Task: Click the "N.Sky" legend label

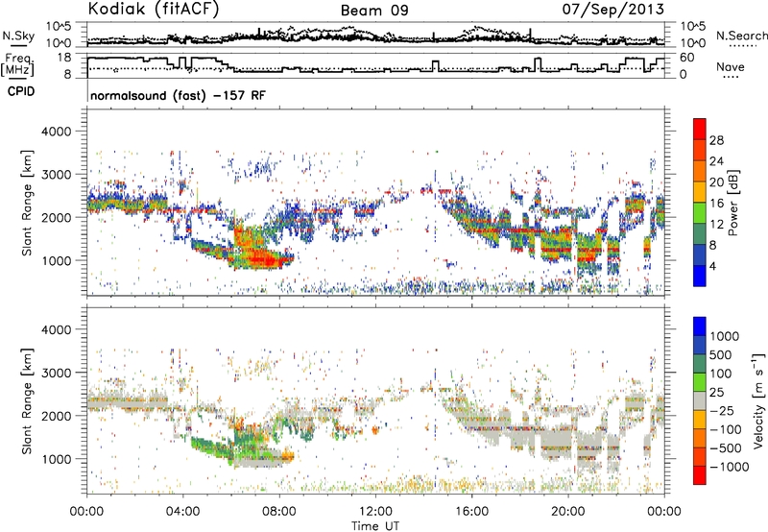Action: pyautogui.click(x=18, y=36)
